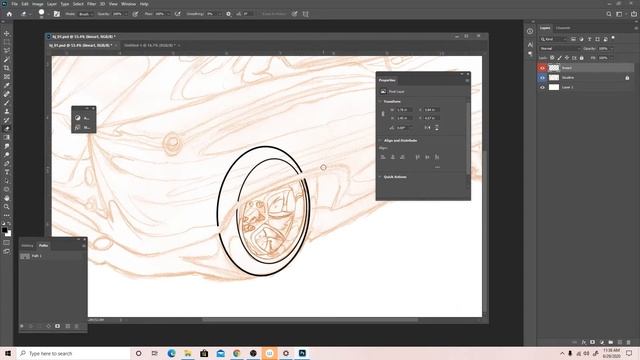Select the Type tool
Image resolution: width=640 pixels, height=360 pixels.
[x=7, y=172]
